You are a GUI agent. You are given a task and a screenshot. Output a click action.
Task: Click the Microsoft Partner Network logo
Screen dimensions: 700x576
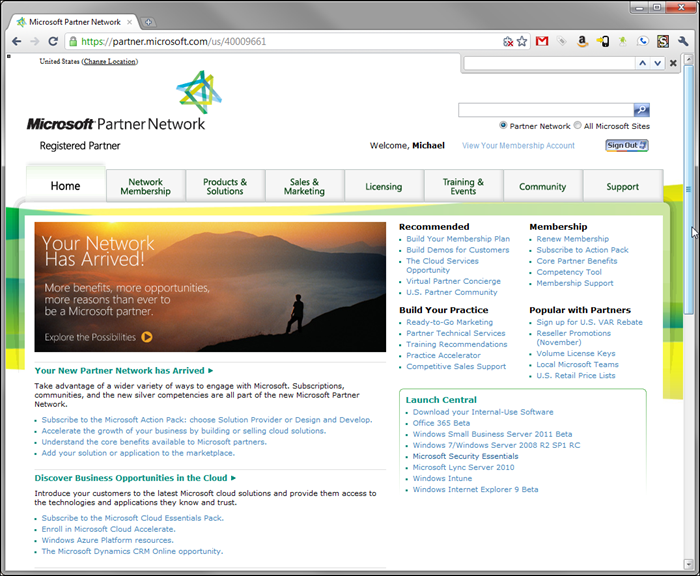(124, 101)
